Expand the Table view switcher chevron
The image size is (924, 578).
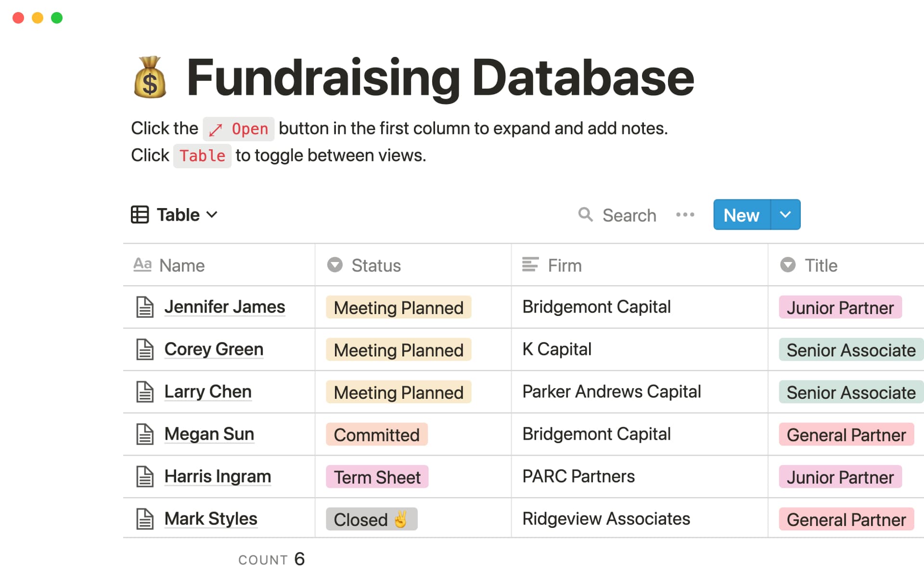pyautogui.click(x=212, y=214)
